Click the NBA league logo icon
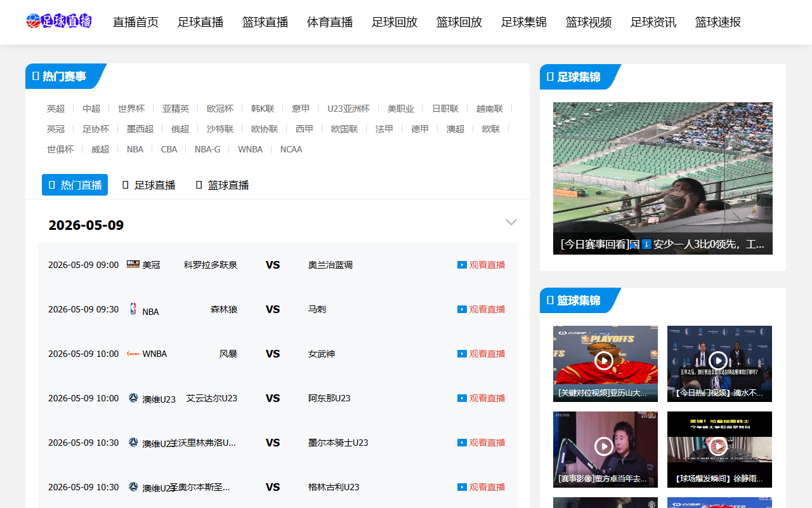812x508 pixels. [x=133, y=309]
